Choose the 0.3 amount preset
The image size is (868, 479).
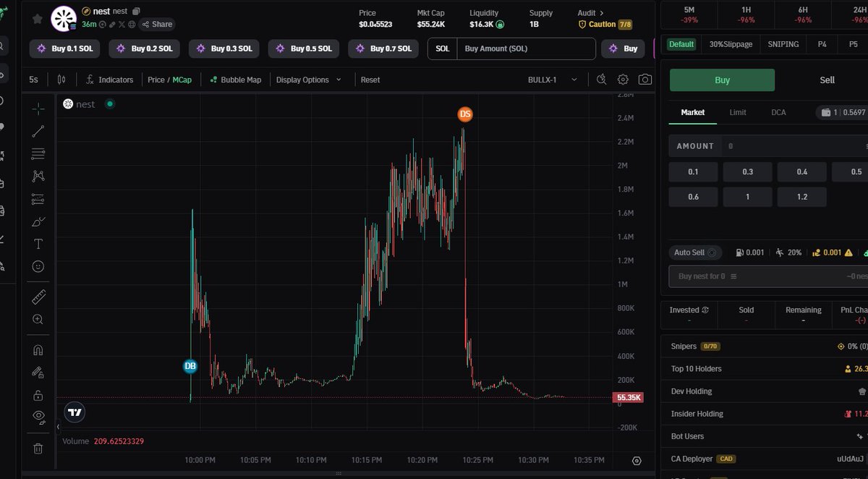coord(747,171)
